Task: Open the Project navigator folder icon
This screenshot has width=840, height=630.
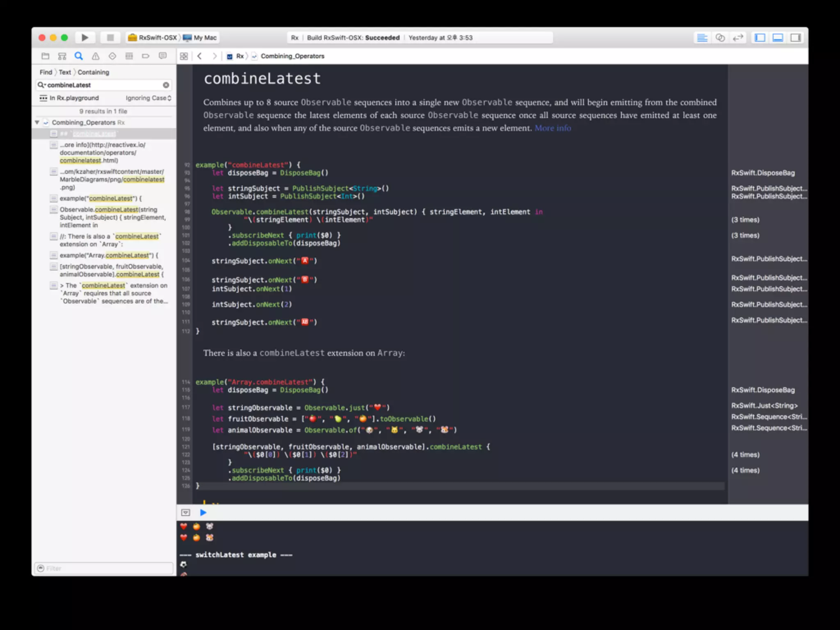Action: click(46, 56)
